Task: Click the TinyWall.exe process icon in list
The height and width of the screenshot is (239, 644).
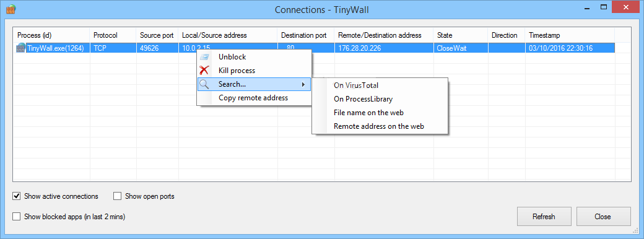Action: coord(21,48)
